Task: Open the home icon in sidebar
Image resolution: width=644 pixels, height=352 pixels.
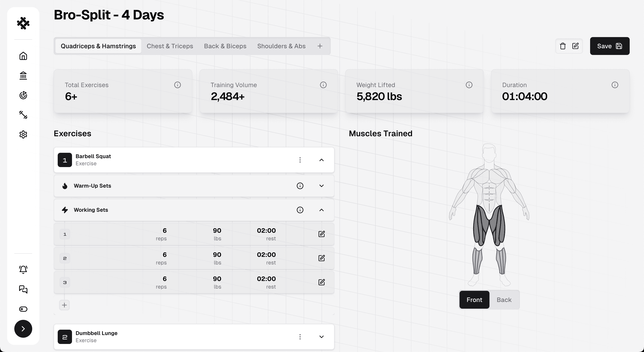Action: tap(23, 56)
